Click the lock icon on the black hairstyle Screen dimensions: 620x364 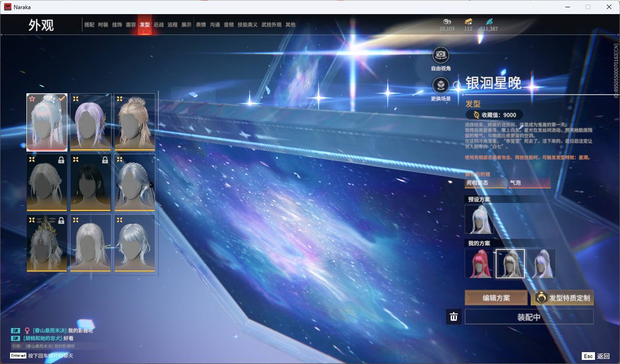[x=105, y=160]
